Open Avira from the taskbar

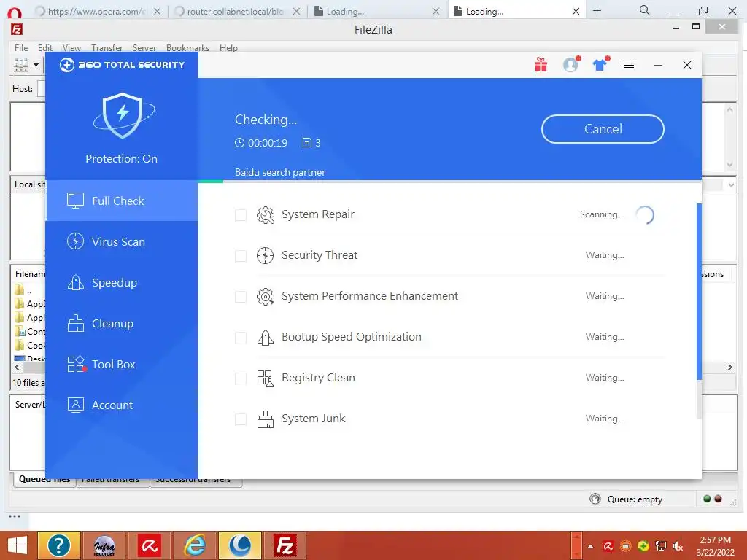tap(149, 545)
